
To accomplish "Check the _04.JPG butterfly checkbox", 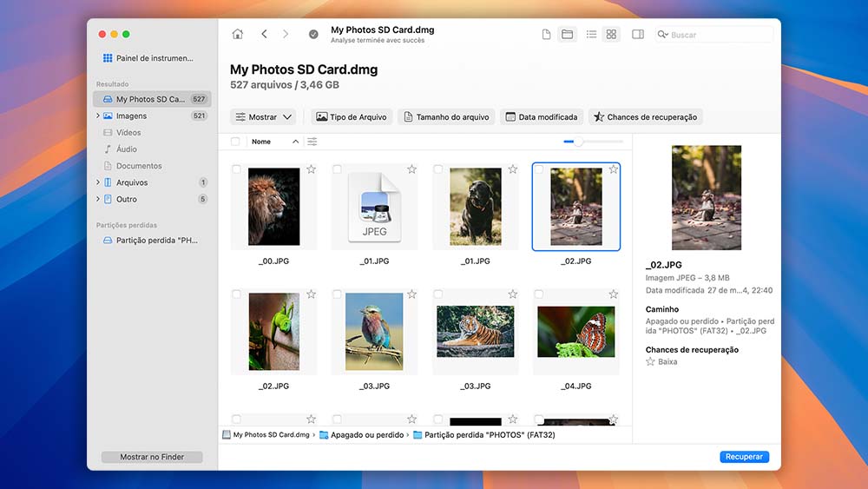I will pos(539,294).
